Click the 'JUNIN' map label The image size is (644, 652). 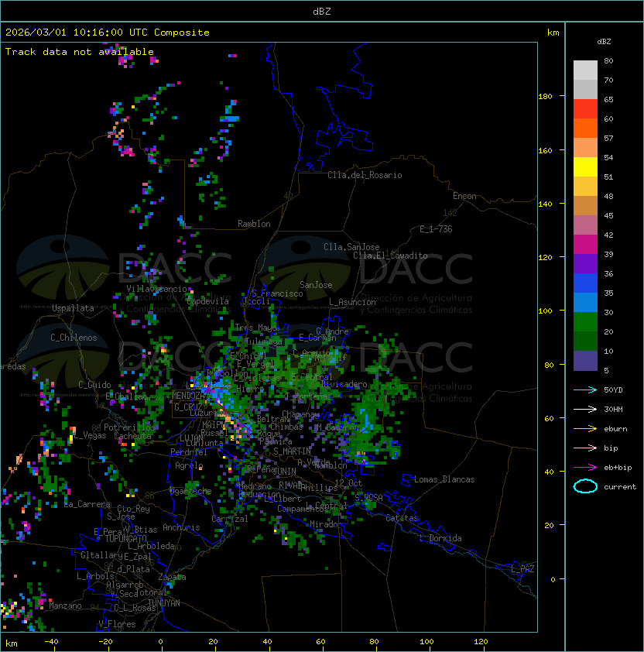[x=285, y=471]
